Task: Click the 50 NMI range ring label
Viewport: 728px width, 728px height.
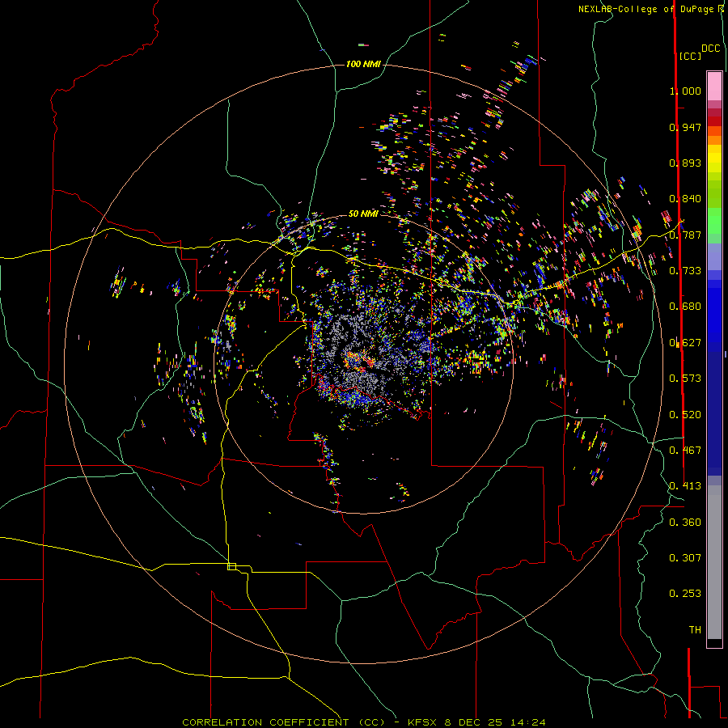Action: (363, 214)
